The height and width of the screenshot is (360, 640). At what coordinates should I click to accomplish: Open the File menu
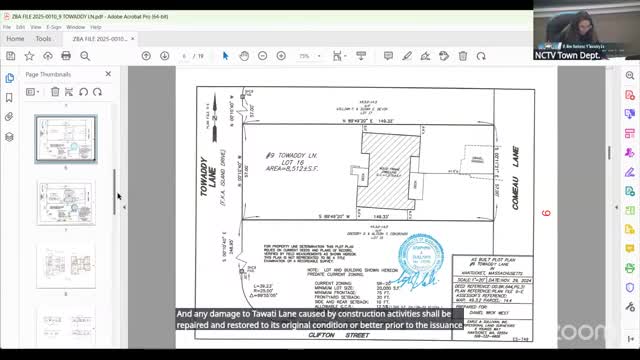coord(7,27)
